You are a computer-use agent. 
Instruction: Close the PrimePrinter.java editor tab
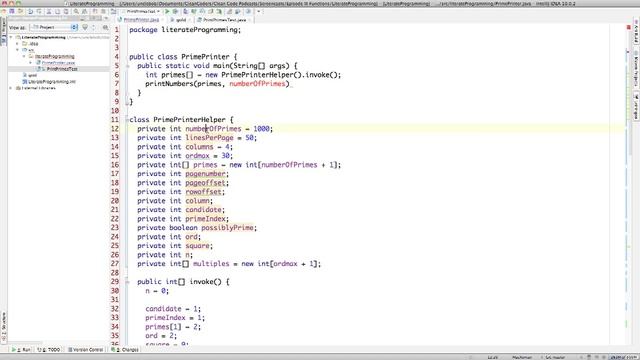pyautogui.click(x=162, y=20)
